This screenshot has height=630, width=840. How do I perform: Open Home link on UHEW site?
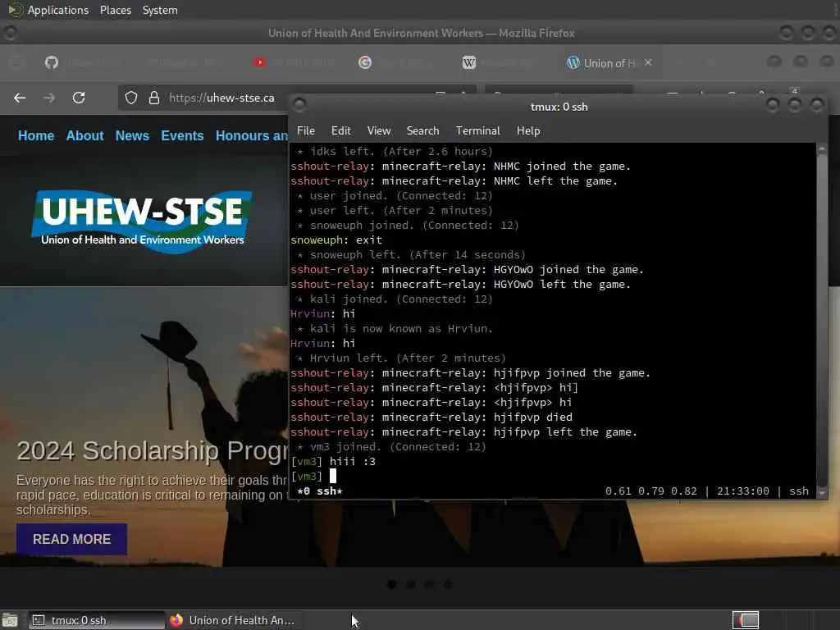[36, 135]
